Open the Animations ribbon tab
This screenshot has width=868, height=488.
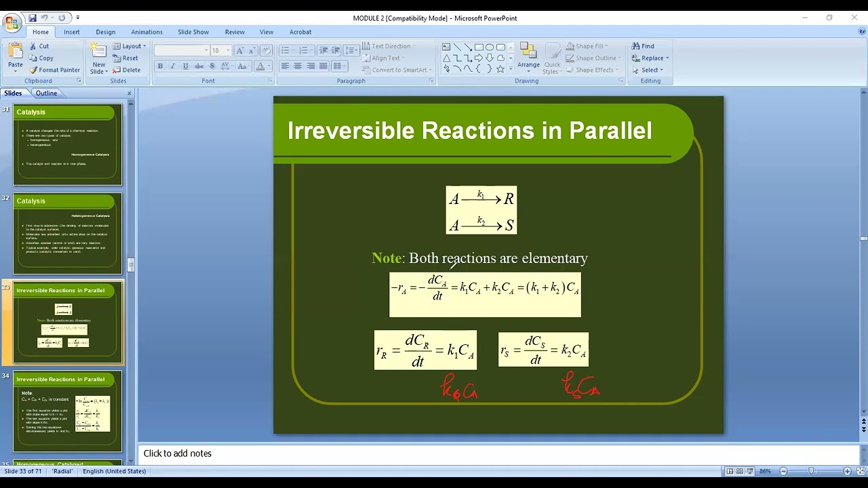click(146, 32)
